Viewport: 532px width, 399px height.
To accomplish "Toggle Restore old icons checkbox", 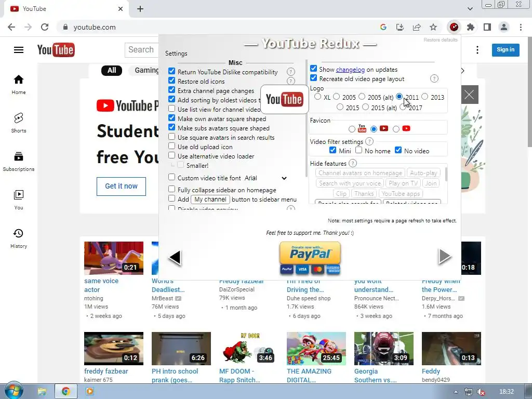I will 171,81.
